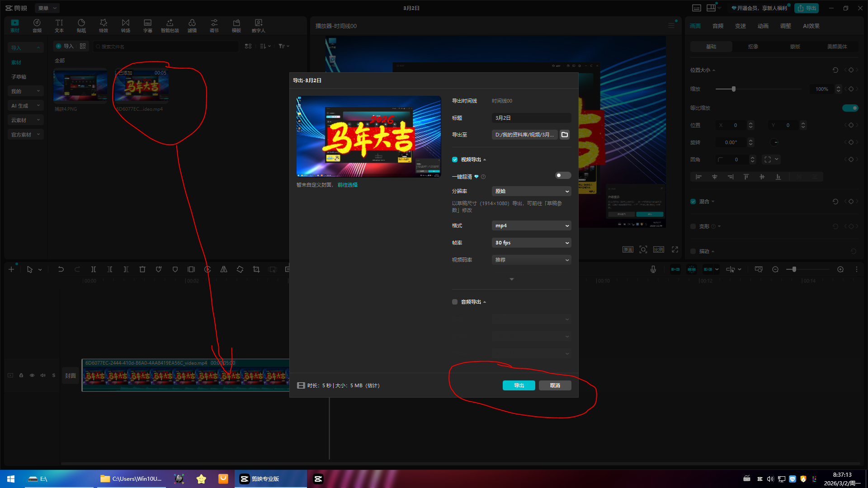
Task: Toggle the 一键超清 switch
Action: (563, 176)
